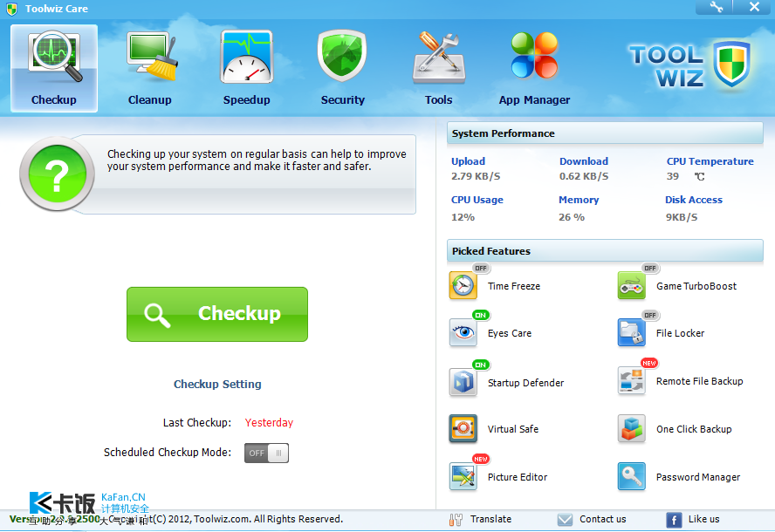Open Password Manager feature label

(x=698, y=477)
